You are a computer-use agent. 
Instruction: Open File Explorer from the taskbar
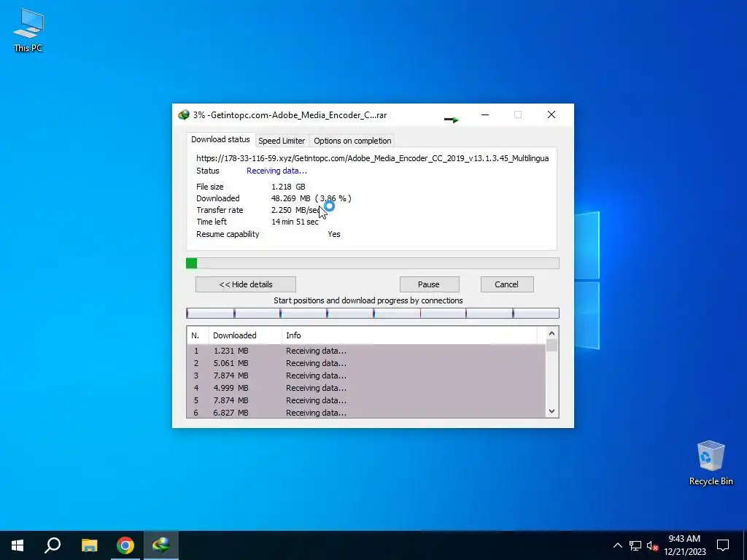(89, 545)
